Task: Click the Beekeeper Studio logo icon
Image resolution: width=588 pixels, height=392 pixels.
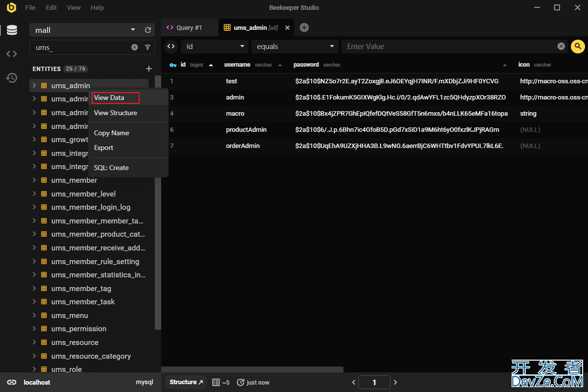Action: tap(11, 7)
